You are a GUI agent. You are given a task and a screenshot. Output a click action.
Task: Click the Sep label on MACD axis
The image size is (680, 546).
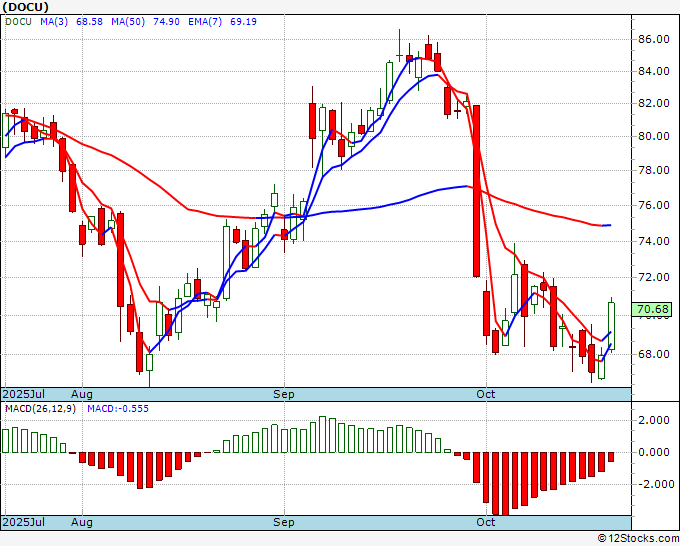click(284, 522)
